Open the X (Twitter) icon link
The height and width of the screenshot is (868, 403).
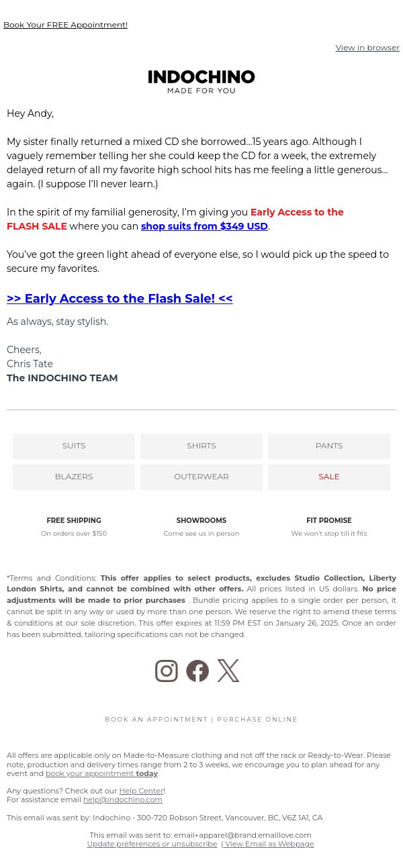coord(228,671)
